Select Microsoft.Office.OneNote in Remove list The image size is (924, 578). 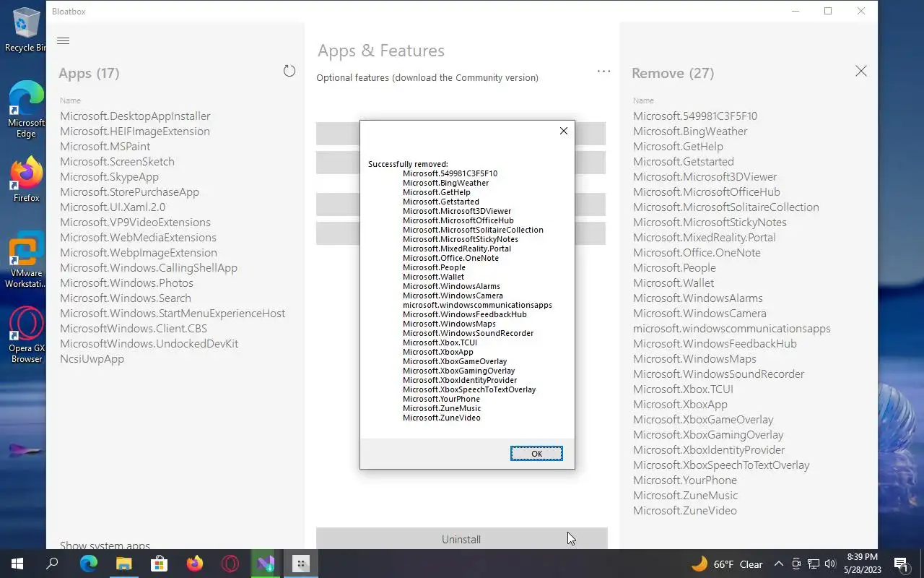coord(697,252)
